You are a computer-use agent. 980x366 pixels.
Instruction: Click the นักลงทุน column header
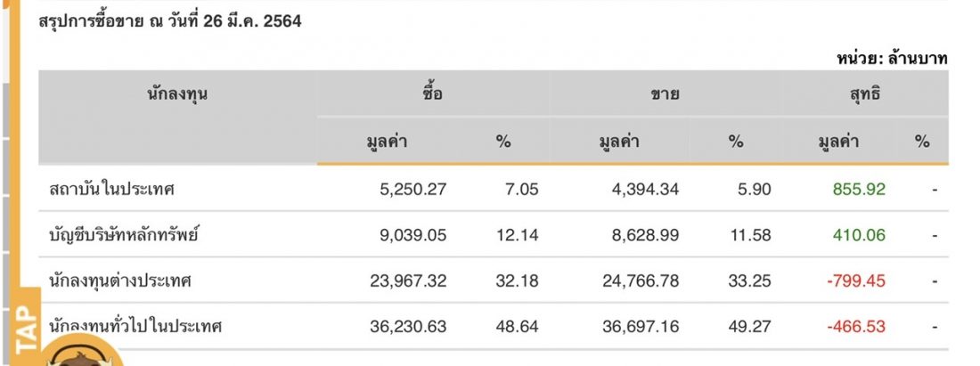(x=177, y=94)
